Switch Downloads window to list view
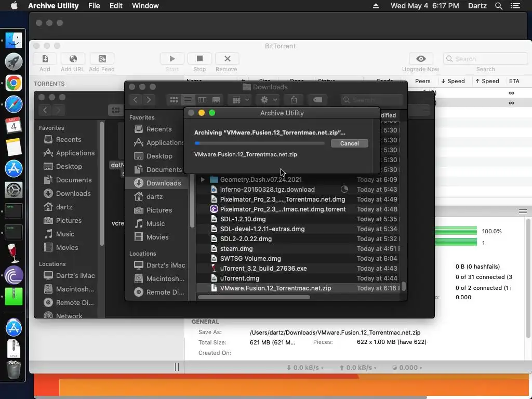 click(x=188, y=100)
